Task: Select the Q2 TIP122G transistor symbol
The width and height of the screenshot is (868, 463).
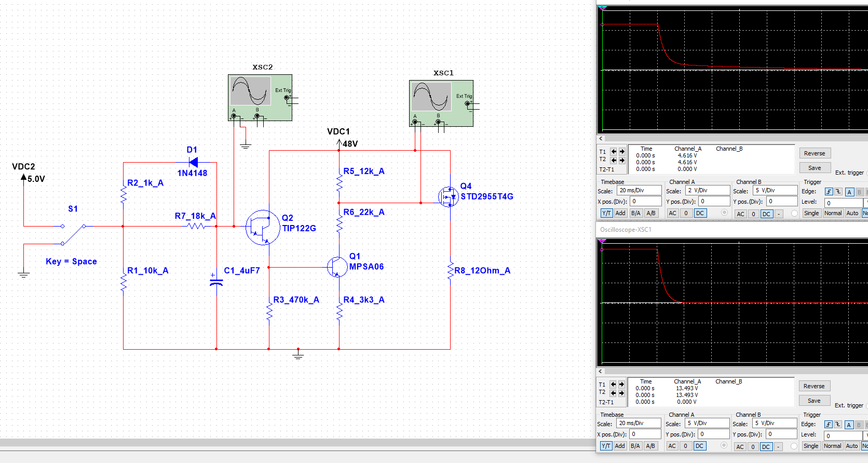Action: point(262,227)
